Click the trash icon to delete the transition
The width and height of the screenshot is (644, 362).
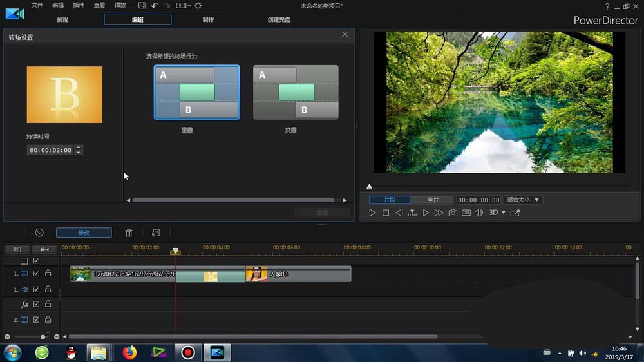pos(129,233)
